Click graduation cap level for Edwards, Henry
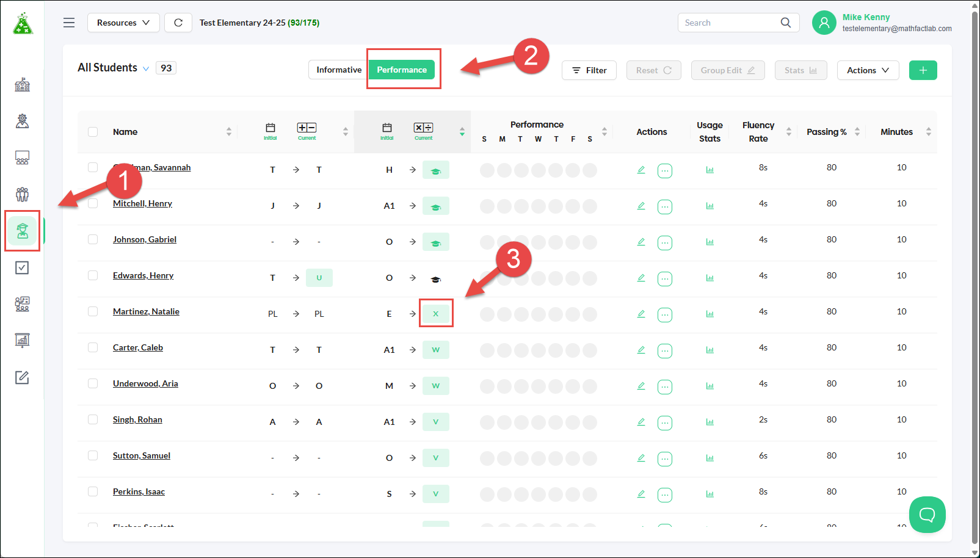The width and height of the screenshot is (980, 558). click(436, 279)
